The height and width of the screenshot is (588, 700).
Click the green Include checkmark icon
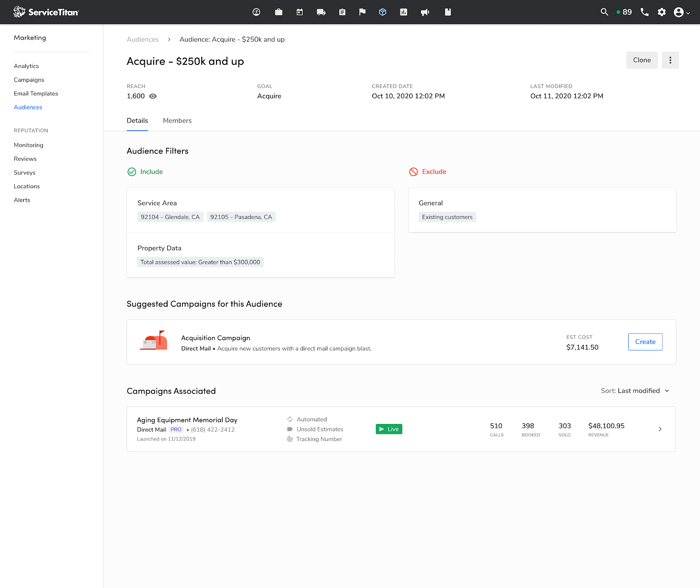click(132, 172)
